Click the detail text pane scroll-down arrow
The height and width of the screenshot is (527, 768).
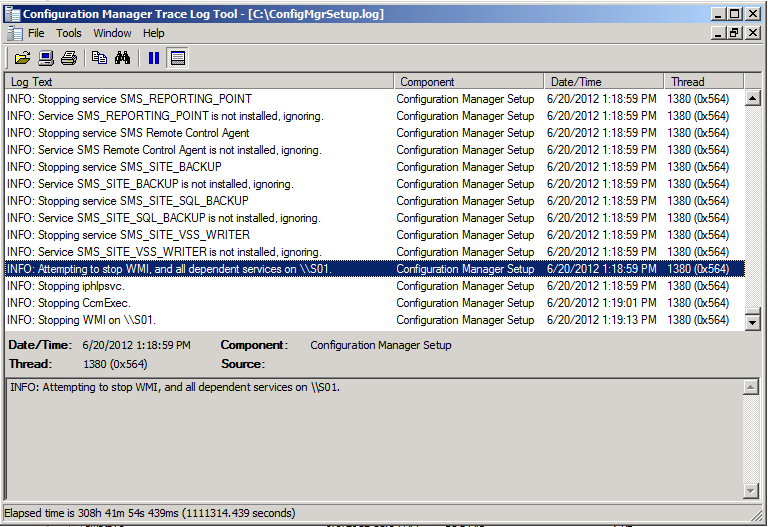pos(750,490)
